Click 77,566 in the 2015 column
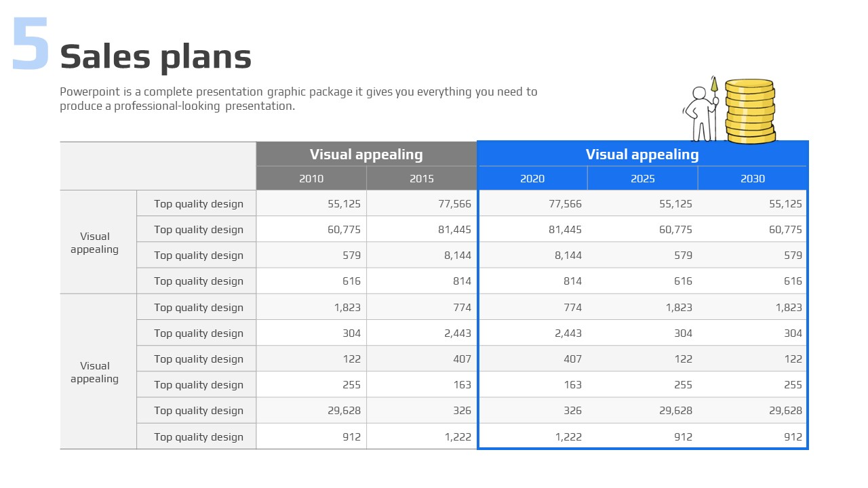868x488 pixels. pos(454,203)
